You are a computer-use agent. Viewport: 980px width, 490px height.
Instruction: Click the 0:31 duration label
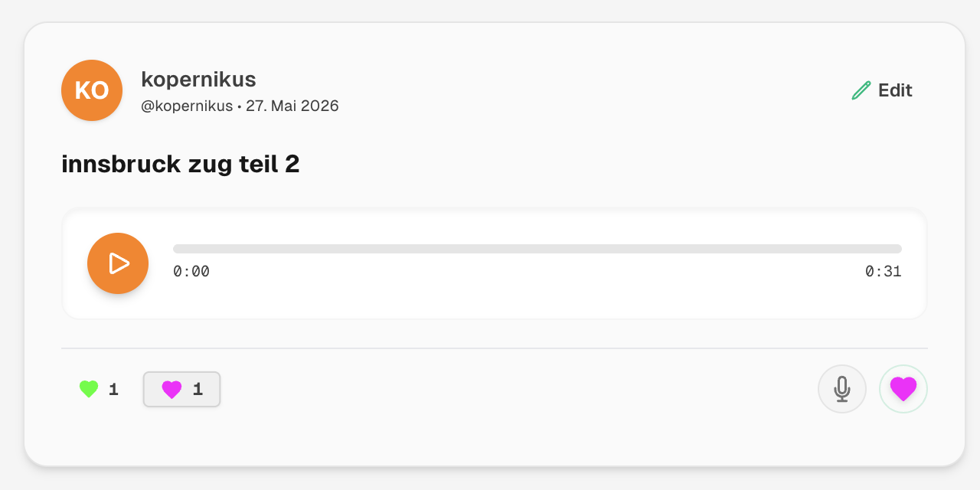pyautogui.click(x=884, y=272)
